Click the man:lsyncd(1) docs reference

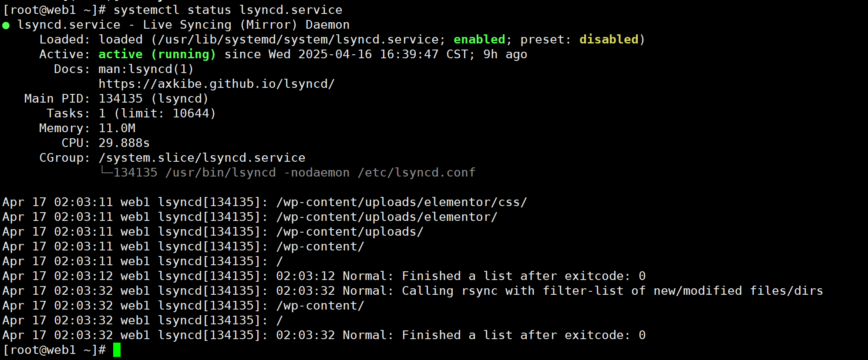(146, 69)
